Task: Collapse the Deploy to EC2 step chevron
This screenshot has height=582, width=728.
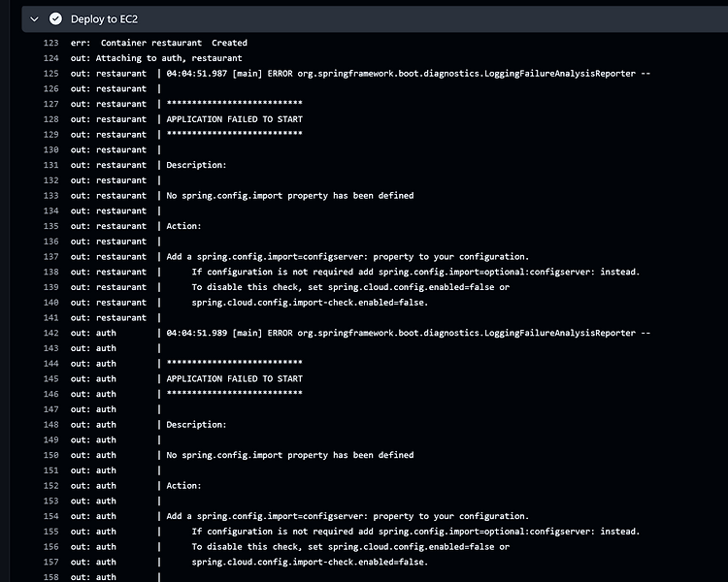Action: coord(34,19)
